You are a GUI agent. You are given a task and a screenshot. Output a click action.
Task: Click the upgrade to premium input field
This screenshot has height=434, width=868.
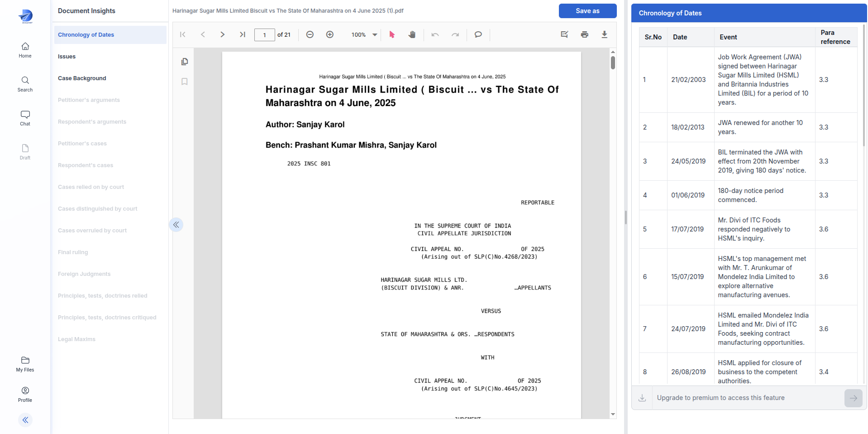click(748, 398)
